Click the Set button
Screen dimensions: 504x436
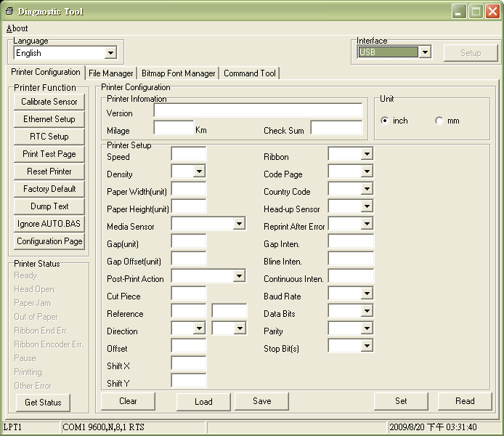(401, 401)
